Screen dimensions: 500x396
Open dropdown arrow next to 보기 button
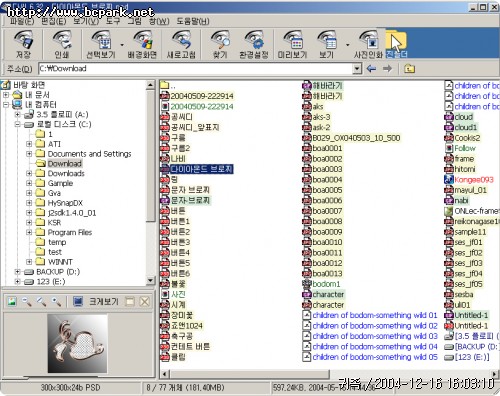coord(348,45)
